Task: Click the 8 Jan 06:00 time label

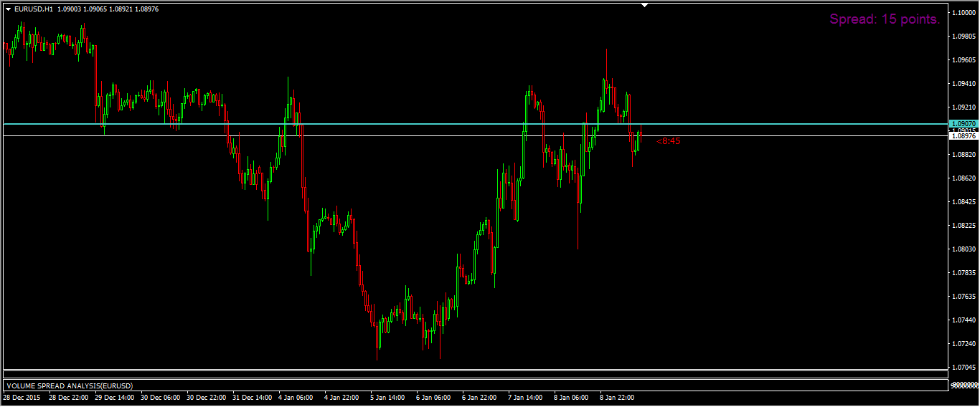Action: click(571, 397)
